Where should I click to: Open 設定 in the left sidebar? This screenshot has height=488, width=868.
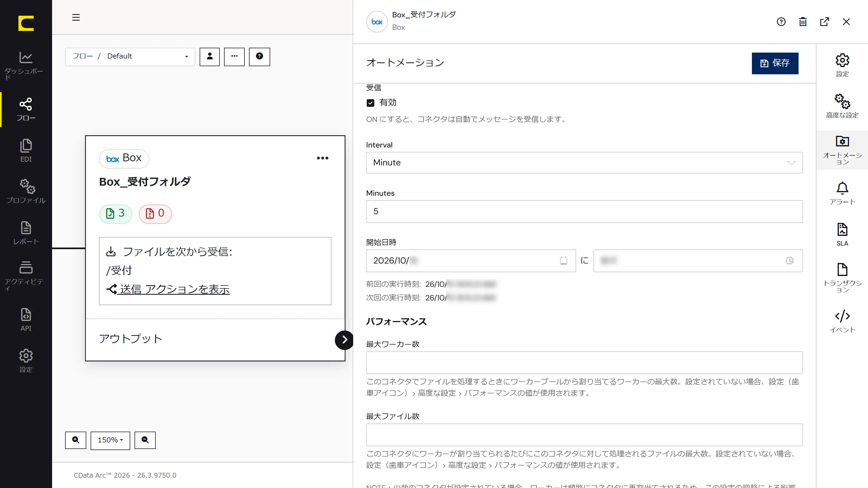[26, 361]
